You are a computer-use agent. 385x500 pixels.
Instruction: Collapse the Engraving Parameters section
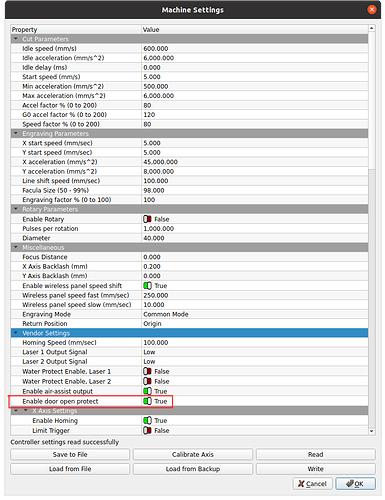tap(15, 133)
